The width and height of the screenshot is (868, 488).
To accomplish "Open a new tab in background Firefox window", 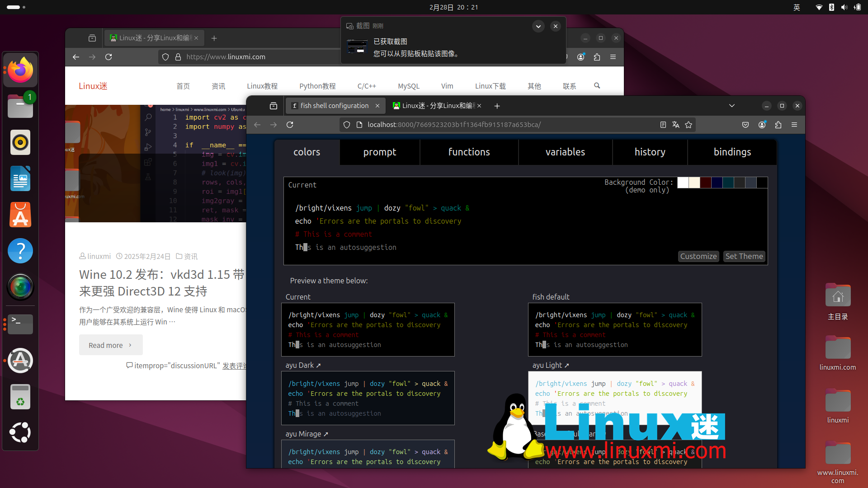I will (x=214, y=38).
